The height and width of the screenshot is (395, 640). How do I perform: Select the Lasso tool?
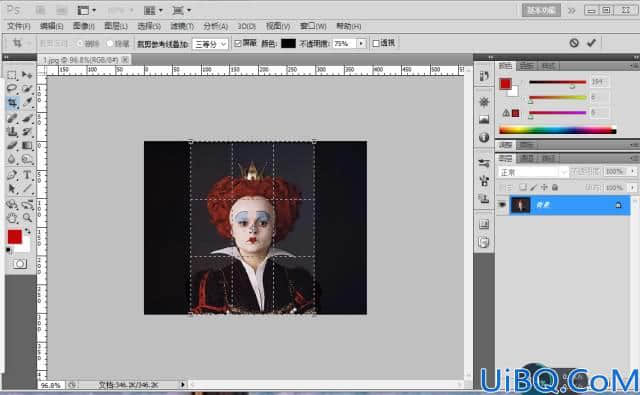pos(12,88)
